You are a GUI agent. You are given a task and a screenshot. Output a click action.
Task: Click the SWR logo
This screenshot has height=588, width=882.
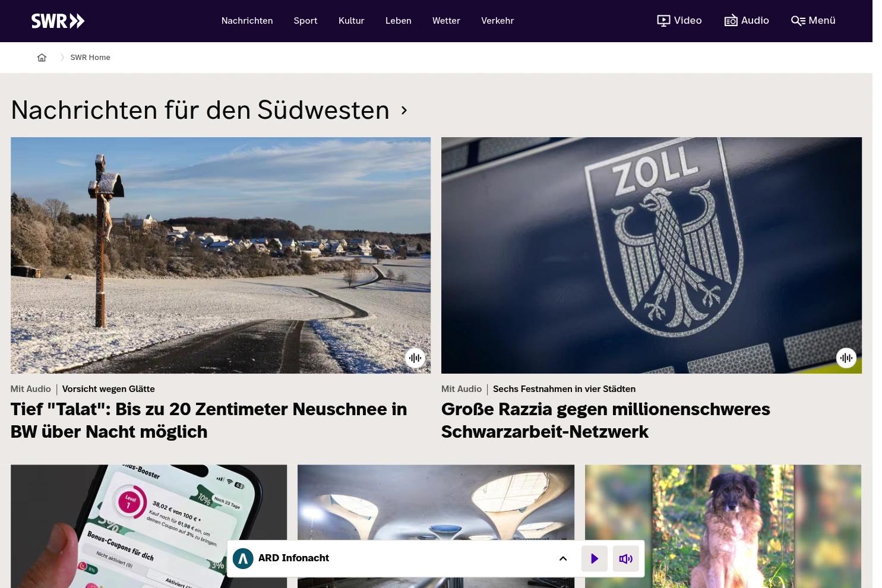(58, 21)
